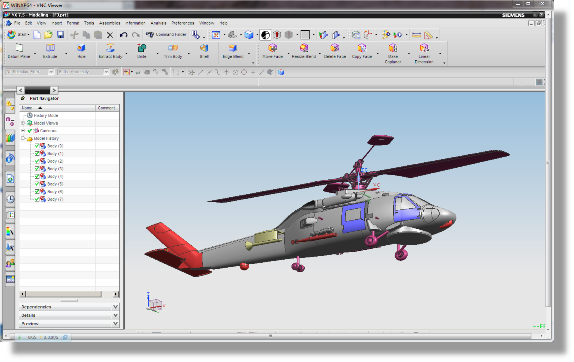The height and width of the screenshot is (362, 574).
Task: Click the Edge Blend tool
Action: click(x=233, y=51)
